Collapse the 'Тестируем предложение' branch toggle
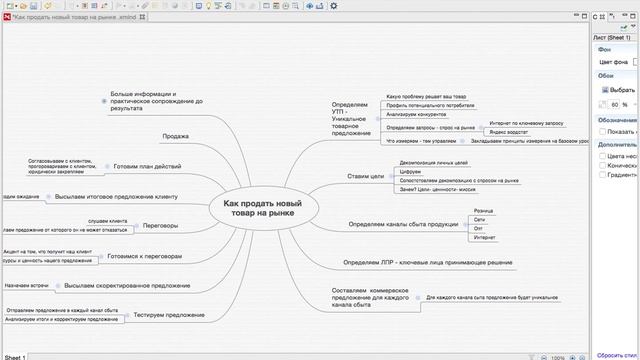This screenshot has height=360, width=640. coord(127,315)
